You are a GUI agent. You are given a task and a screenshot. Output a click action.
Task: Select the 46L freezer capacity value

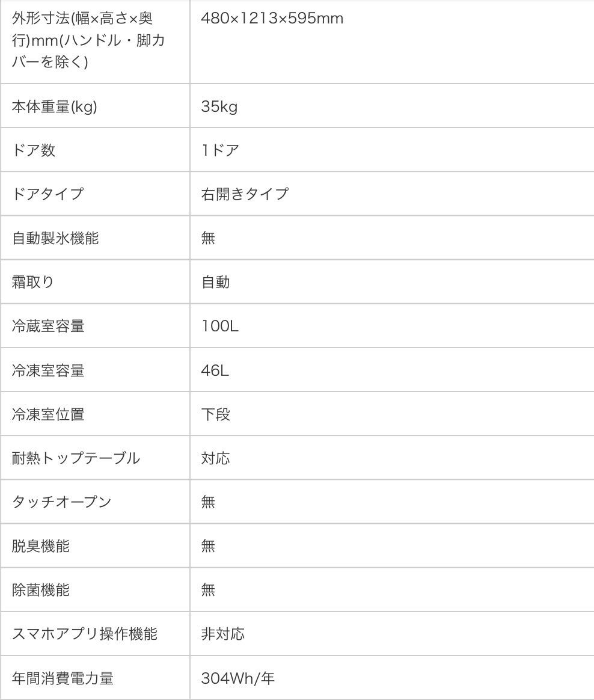pos(215,370)
